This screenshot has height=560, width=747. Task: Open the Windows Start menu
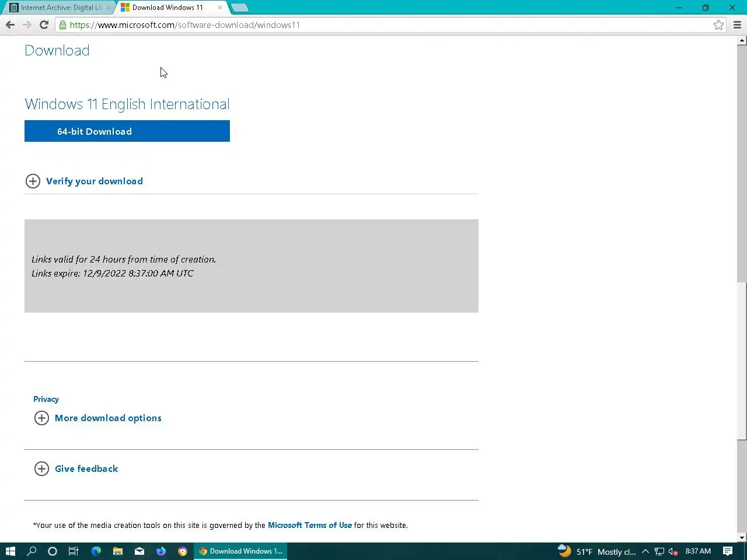point(10,551)
